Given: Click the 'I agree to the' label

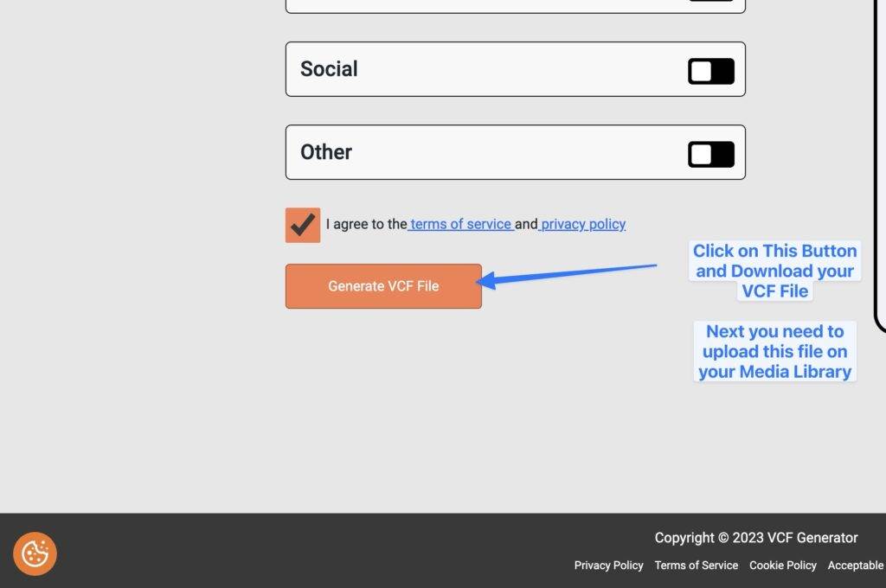Looking at the screenshot, I should (366, 224).
